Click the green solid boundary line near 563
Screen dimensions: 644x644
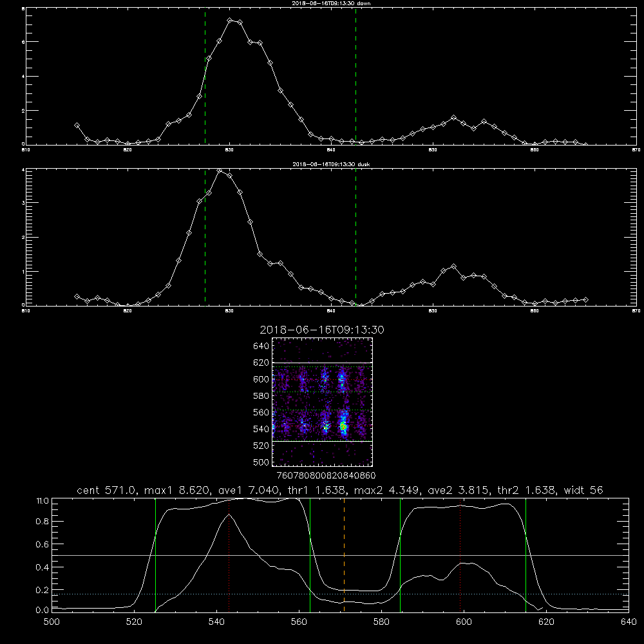[310, 555]
